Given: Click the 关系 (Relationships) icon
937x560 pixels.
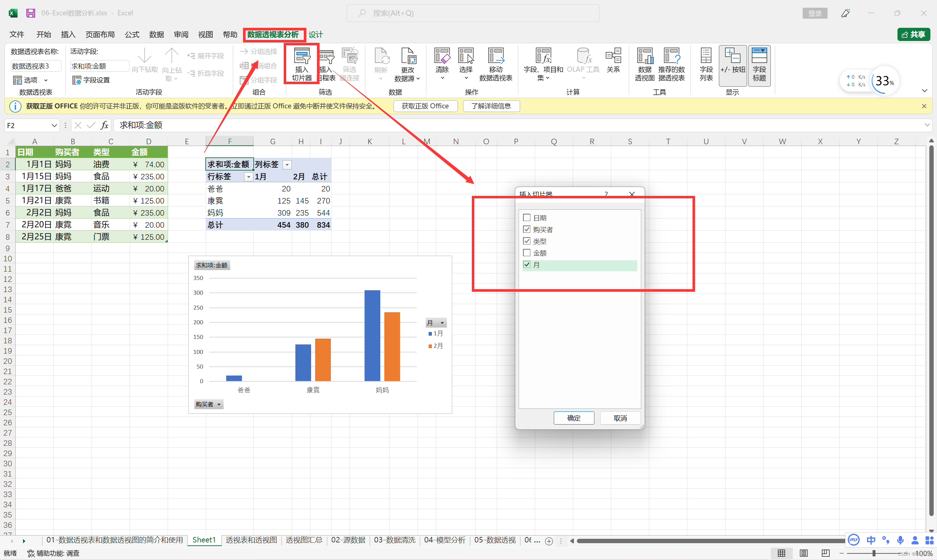Looking at the screenshot, I should point(613,60).
